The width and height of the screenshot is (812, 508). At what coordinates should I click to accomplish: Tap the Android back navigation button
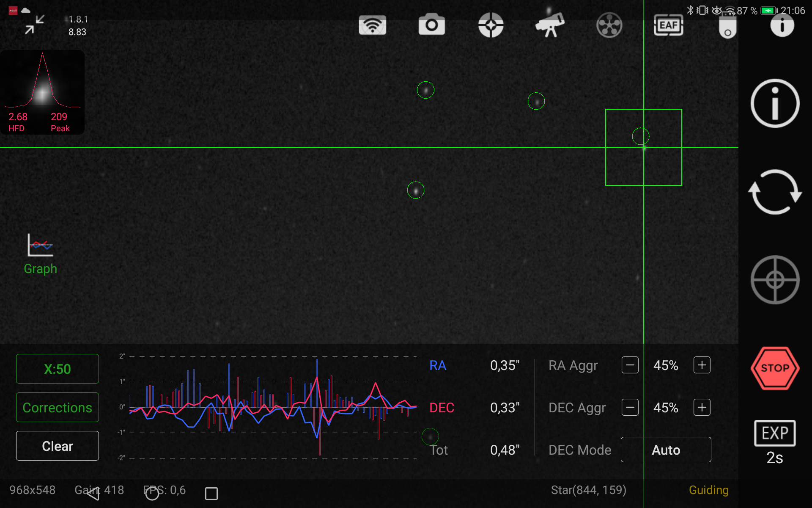click(x=93, y=493)
